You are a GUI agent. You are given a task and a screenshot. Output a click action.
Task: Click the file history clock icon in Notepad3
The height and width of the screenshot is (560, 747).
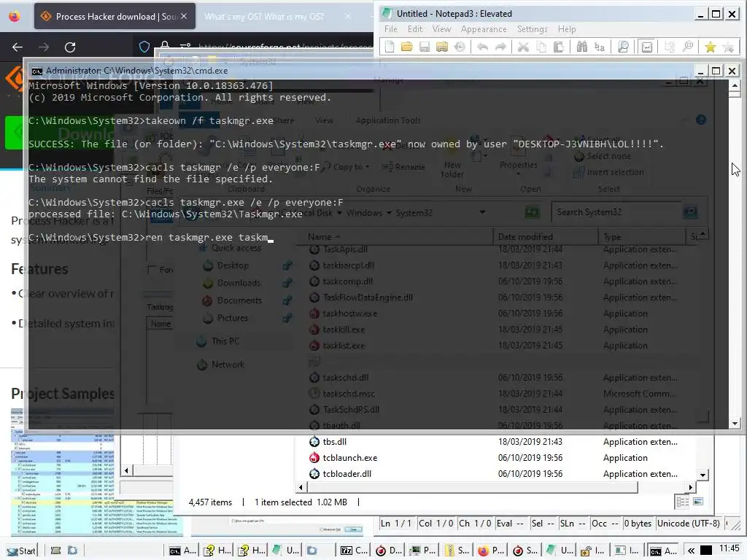tap(460, 47)
